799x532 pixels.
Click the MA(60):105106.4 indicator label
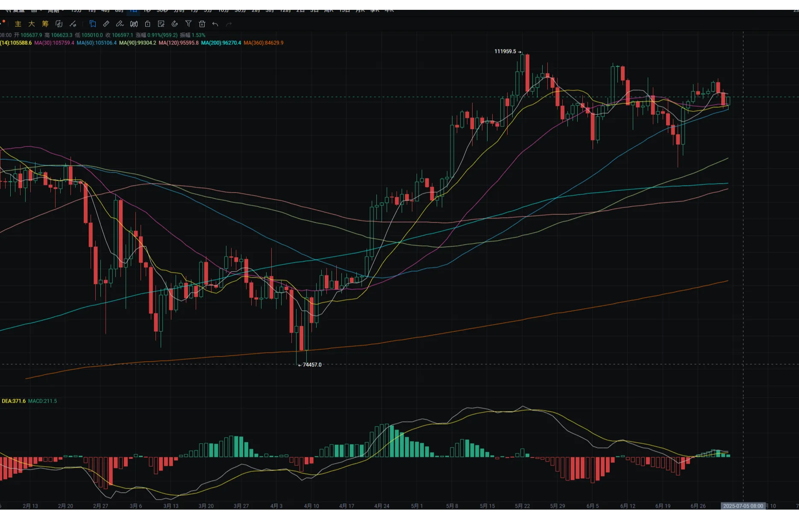[x=97, y=43]
